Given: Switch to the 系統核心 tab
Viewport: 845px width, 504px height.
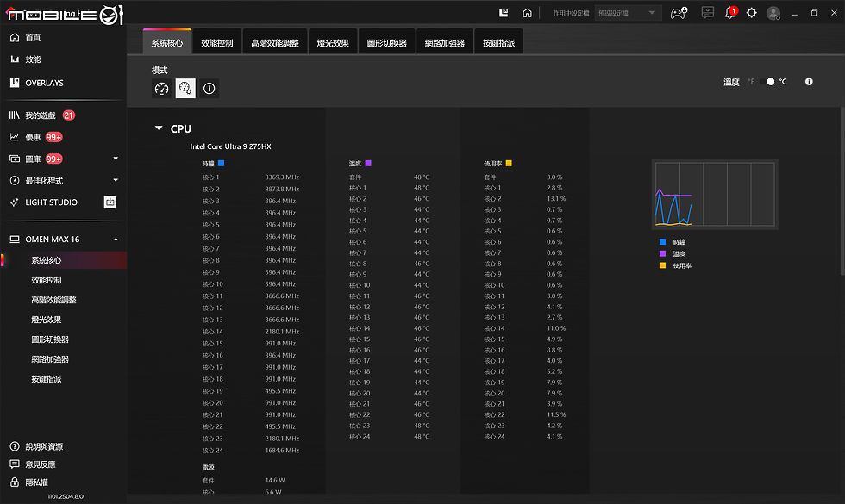Looking at the screenshot, I should (x=167, y=42).
